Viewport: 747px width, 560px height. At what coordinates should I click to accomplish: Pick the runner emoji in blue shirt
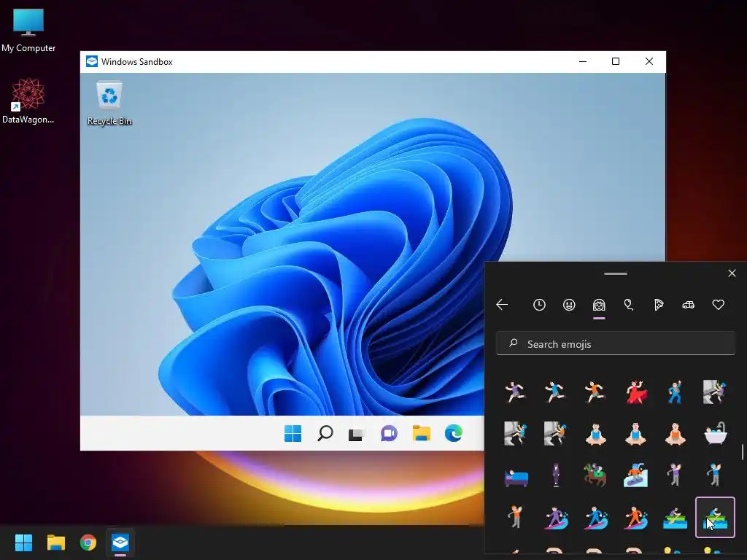(555, 392)
